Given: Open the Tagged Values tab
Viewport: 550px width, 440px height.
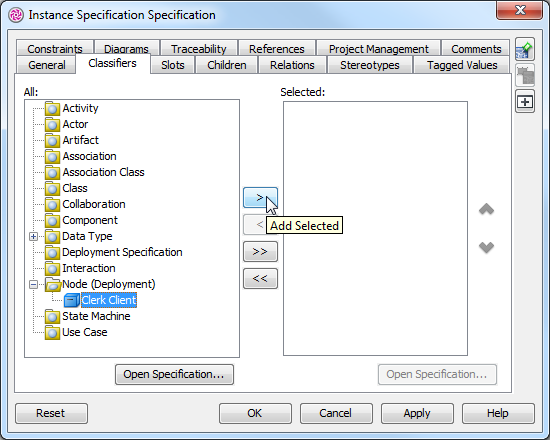Looking at the screenshot, I should pos(462,65).
